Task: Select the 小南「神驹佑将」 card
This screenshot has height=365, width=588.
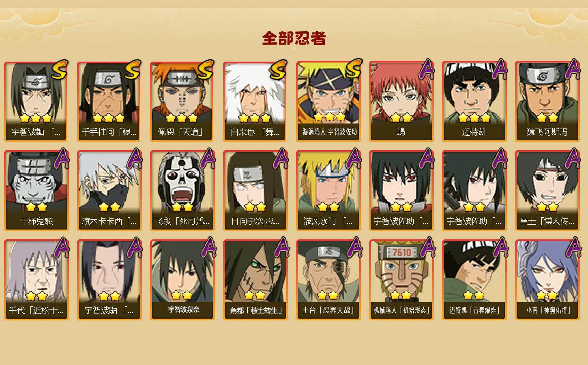Action: pyautogui.click(x=547, y=280)
